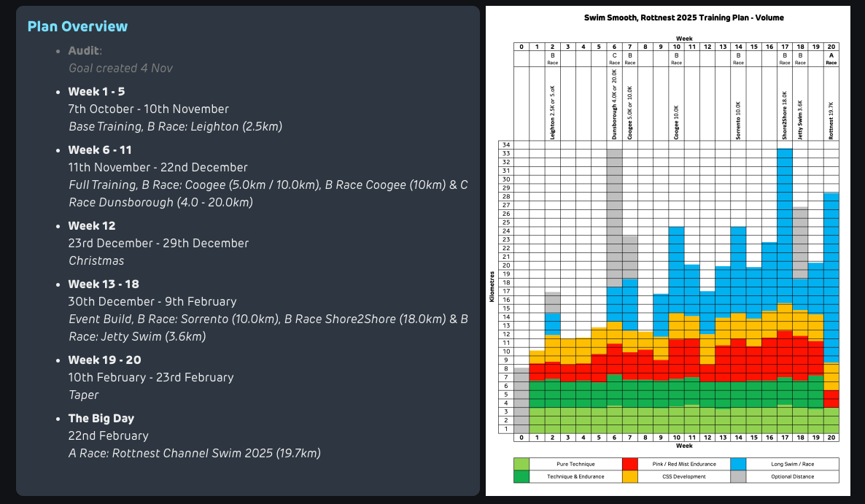Click '23rd December - 29th December' date range

click(158, 243)
